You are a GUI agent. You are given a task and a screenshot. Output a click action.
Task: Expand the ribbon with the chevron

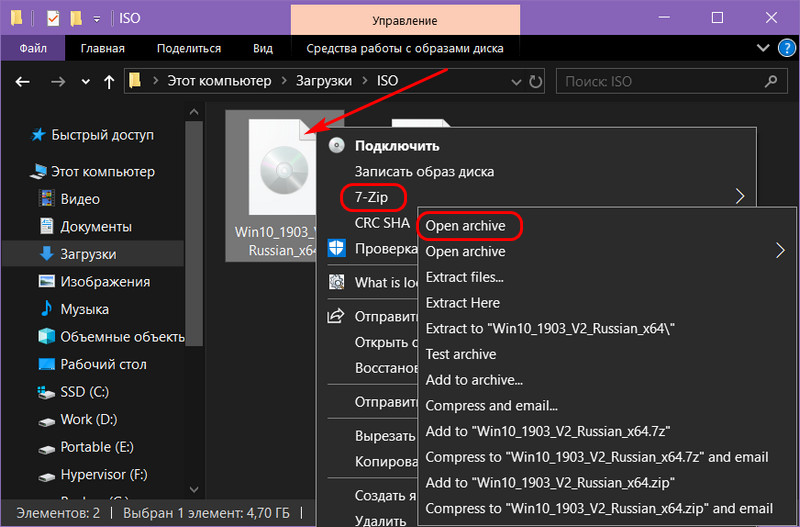point(763,48)
